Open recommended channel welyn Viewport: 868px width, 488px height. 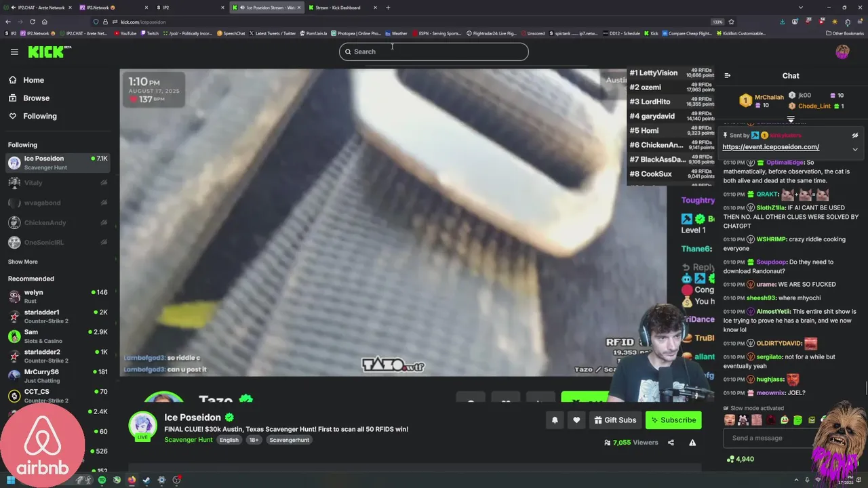(x=58, y=296)
